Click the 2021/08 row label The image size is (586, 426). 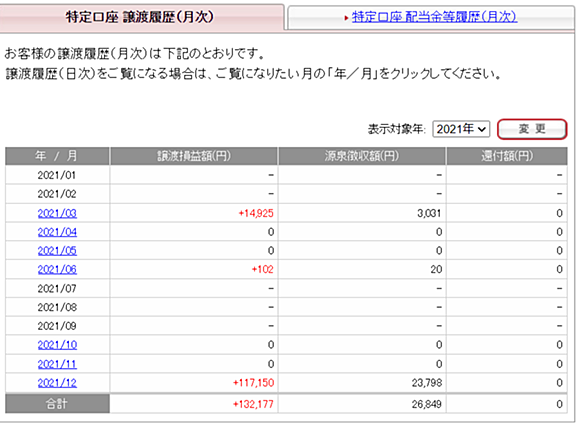[x=57, y=307]
